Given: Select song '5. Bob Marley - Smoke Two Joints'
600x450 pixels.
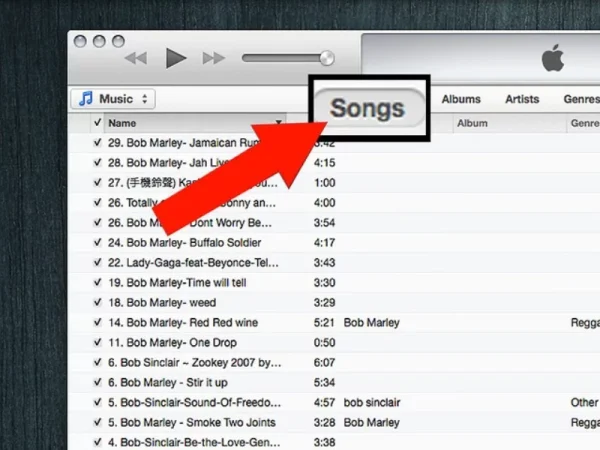Looking at the screenshot, I should 192,422.
